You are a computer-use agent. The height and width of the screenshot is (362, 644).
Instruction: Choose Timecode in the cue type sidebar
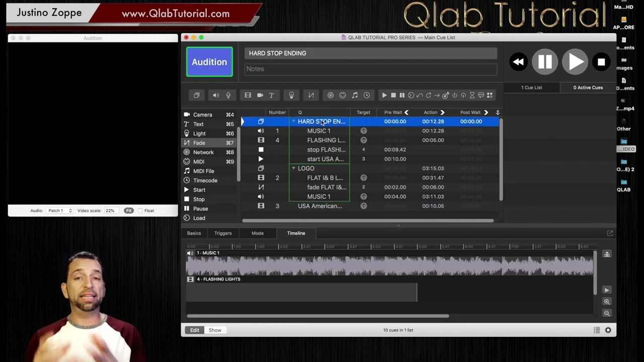coord(209,180)
